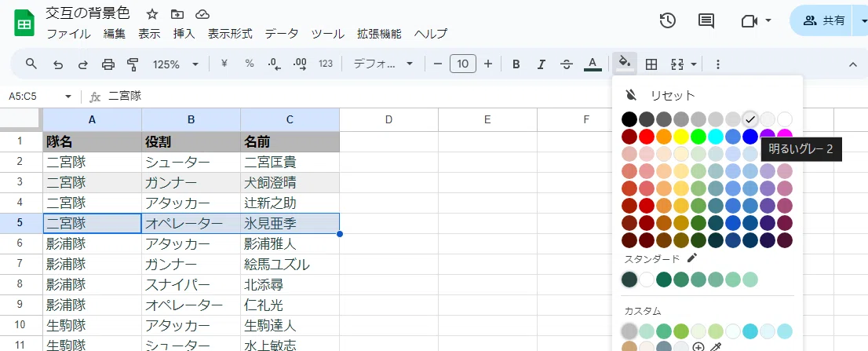Undo the last action
The height and width of the screenshot is (351, 868).
click(x=57, y=64)
